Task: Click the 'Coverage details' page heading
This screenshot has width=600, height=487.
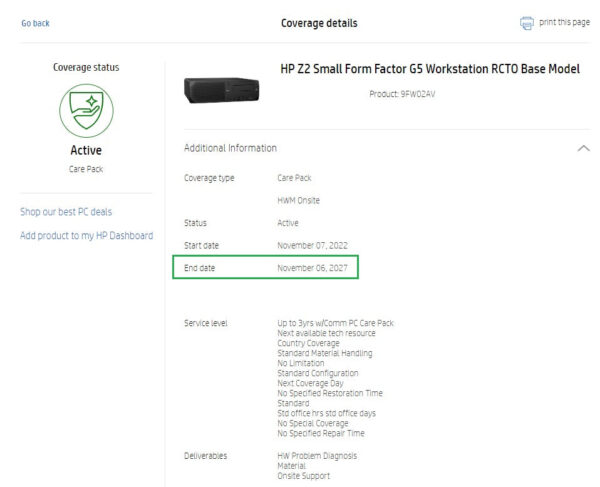Action: coord(319,23)
